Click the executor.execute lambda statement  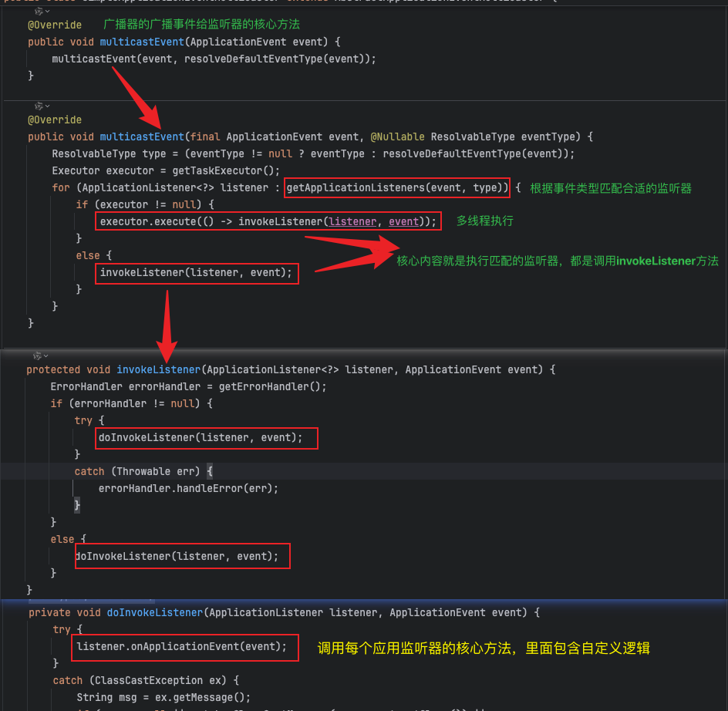[268, 221]
